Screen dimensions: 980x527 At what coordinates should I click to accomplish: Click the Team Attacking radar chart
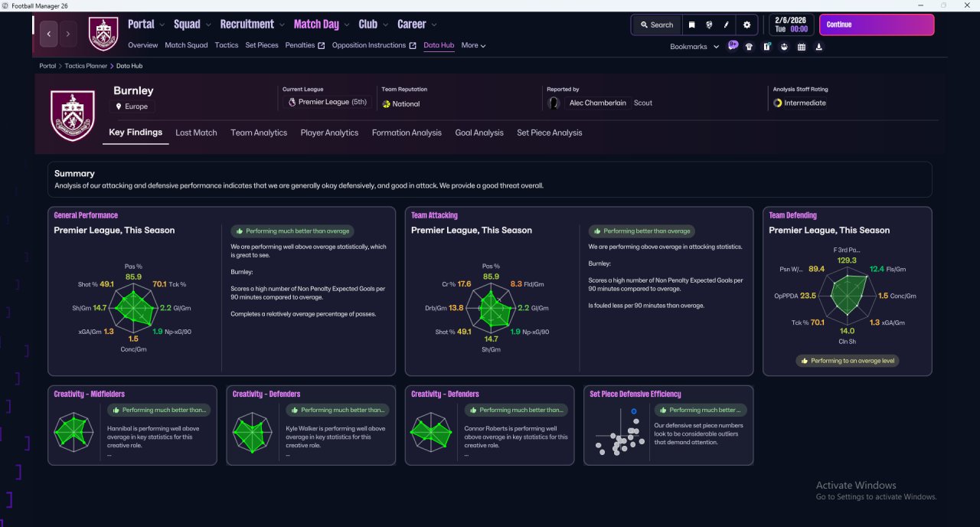point(491,308)
